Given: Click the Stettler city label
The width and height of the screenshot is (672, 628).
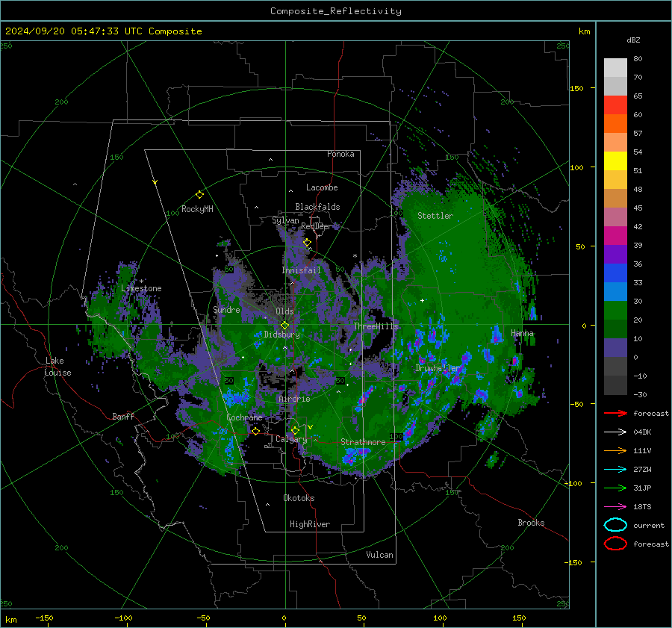Looking at the screenshot, I should 435,216.
